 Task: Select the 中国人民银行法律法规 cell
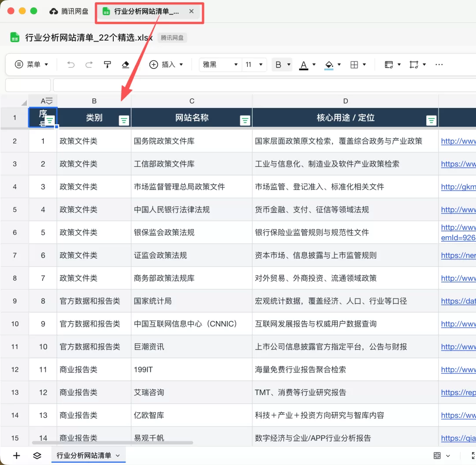click(x=192, y=210)
